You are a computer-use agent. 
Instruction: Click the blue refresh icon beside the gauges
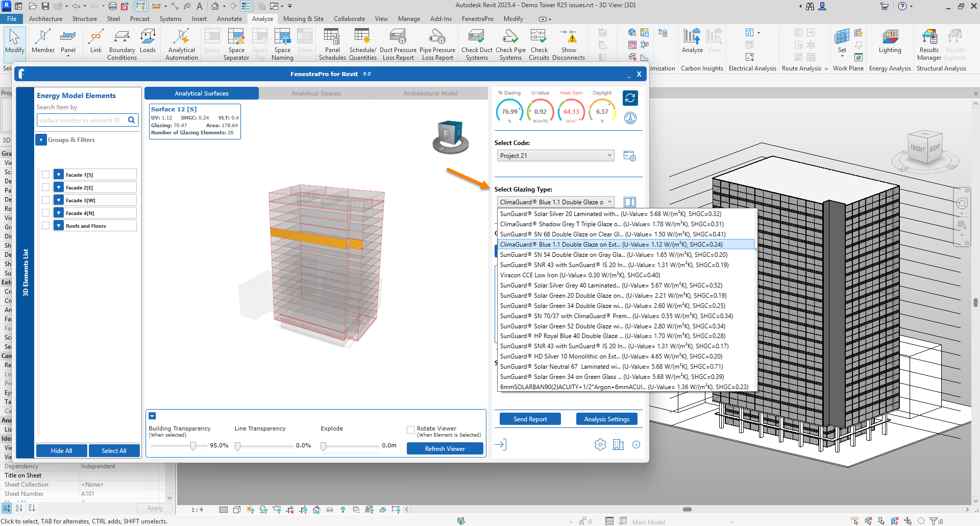point(630,98)
